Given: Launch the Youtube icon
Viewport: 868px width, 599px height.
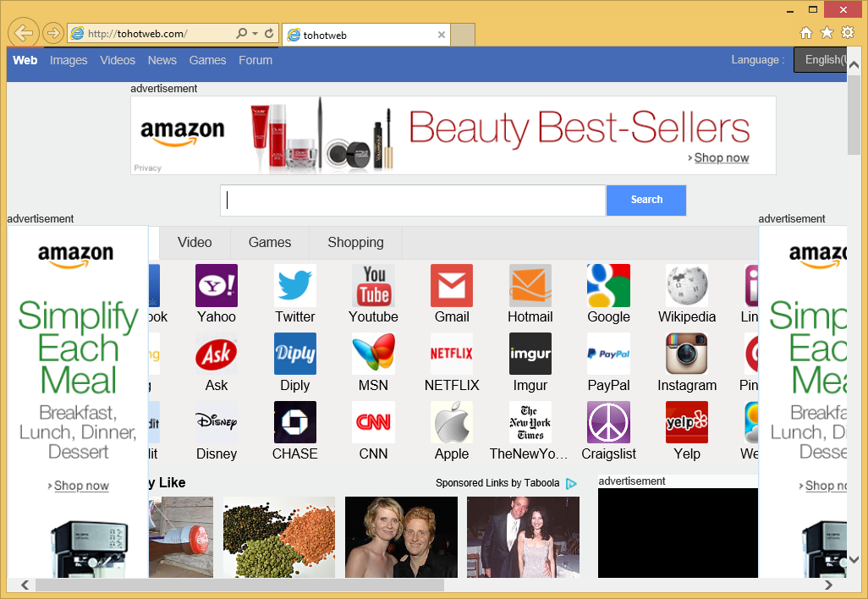Looking at the screenshot, I should pos(374,286).
